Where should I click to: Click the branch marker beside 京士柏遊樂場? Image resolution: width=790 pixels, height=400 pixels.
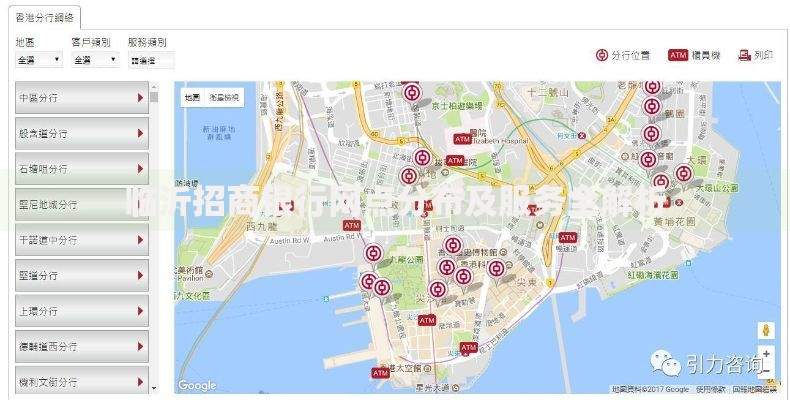(412, 94)
